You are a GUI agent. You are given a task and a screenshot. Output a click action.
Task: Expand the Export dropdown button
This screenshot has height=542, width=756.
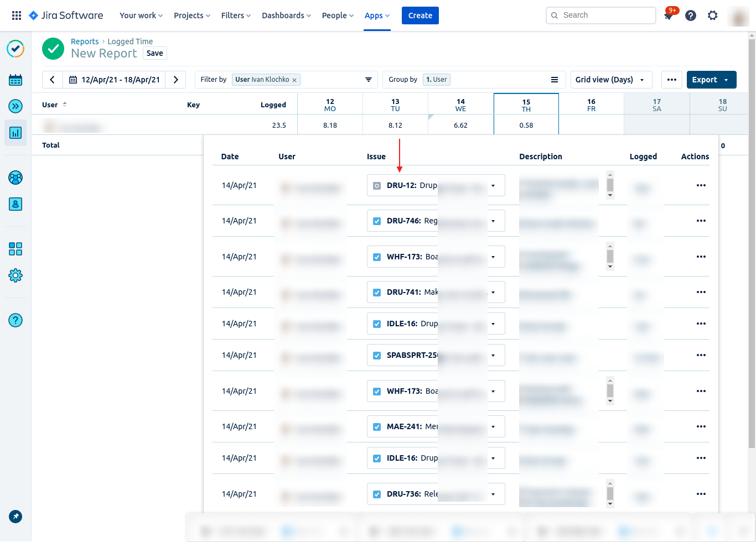[x=711, y=80]
